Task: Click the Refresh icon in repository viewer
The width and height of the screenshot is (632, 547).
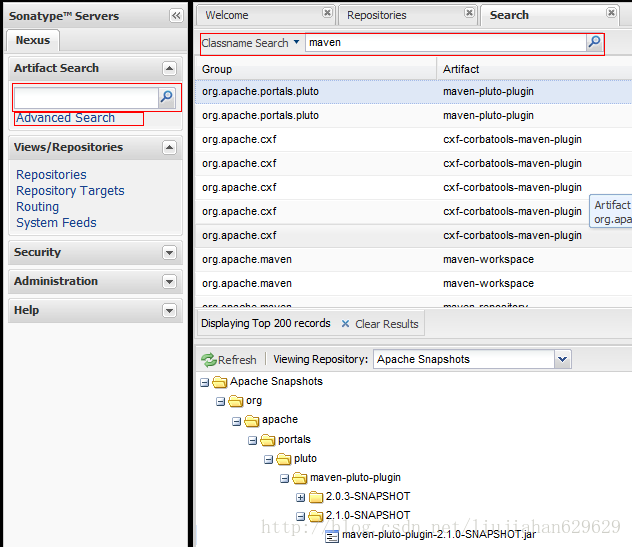Action: tap(209, 360)
